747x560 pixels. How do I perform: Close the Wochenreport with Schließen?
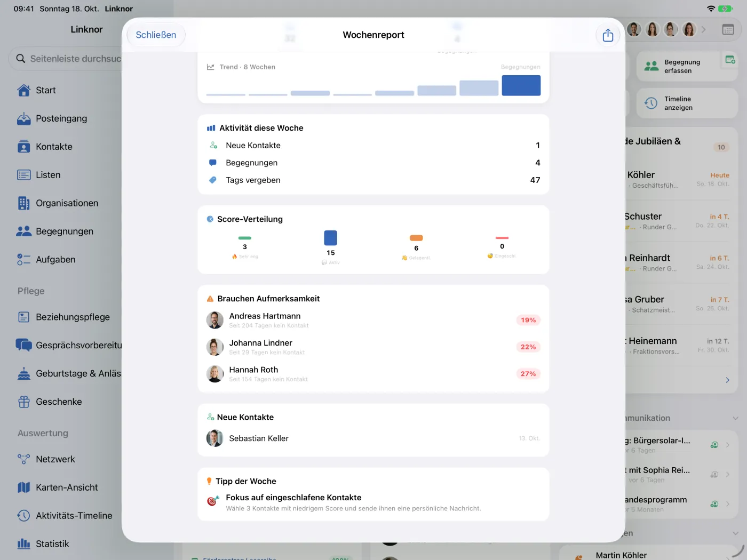click(x=156, y=35)
